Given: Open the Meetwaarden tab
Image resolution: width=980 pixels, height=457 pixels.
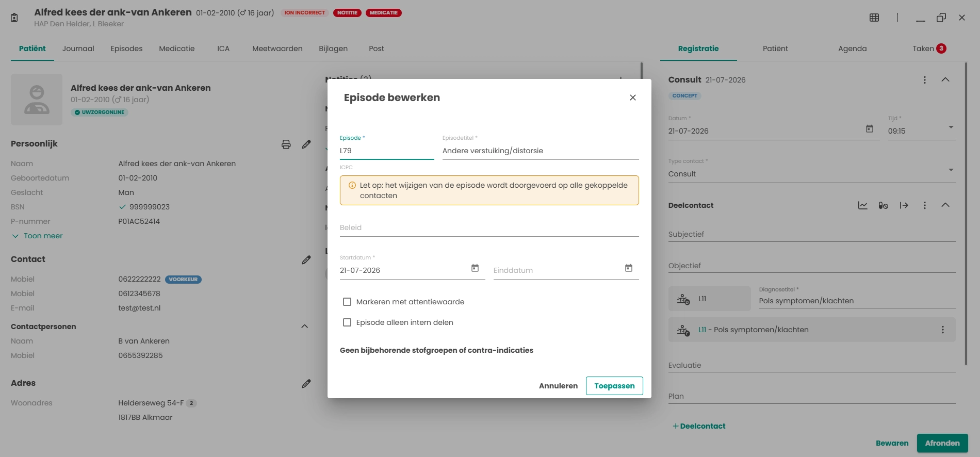Looking at the screenshot, I should click(x=277, y=48).
